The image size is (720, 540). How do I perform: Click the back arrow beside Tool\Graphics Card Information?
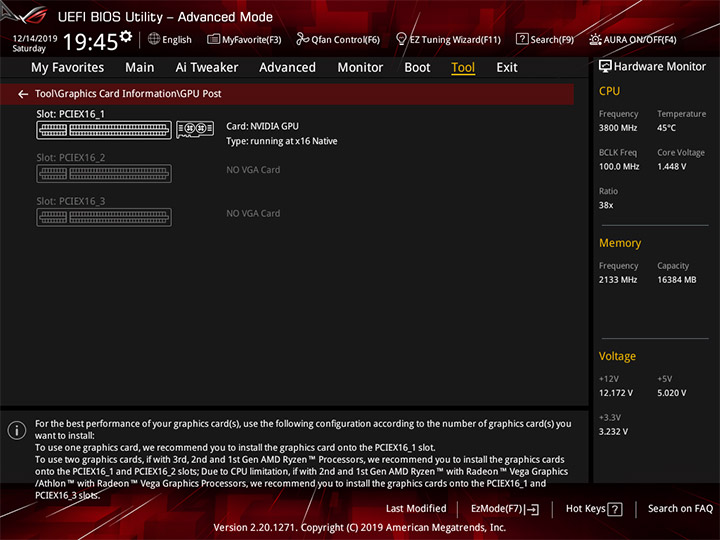tap(23, 94)
